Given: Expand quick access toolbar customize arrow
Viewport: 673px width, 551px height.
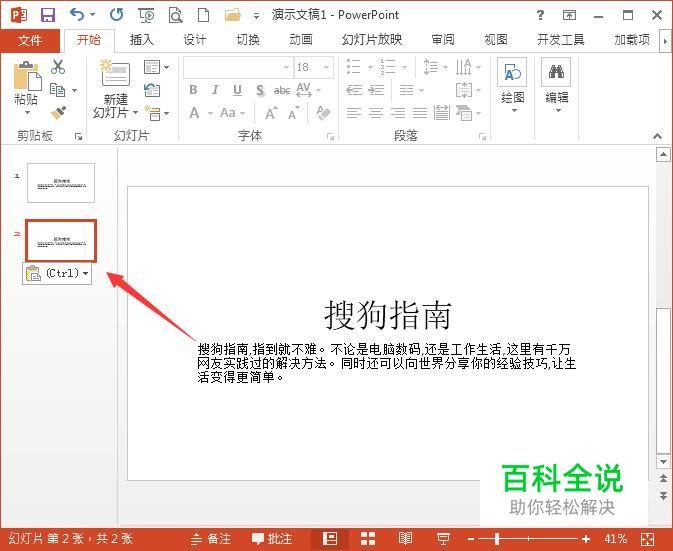Looking at the screenshot, I should pyautogui.click(x=256, y=16).
